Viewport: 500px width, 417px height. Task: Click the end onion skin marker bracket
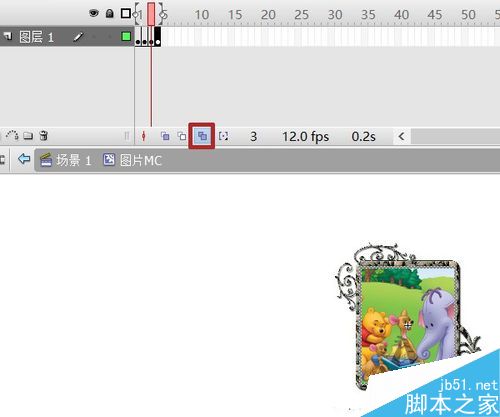[x=163, y=14]
